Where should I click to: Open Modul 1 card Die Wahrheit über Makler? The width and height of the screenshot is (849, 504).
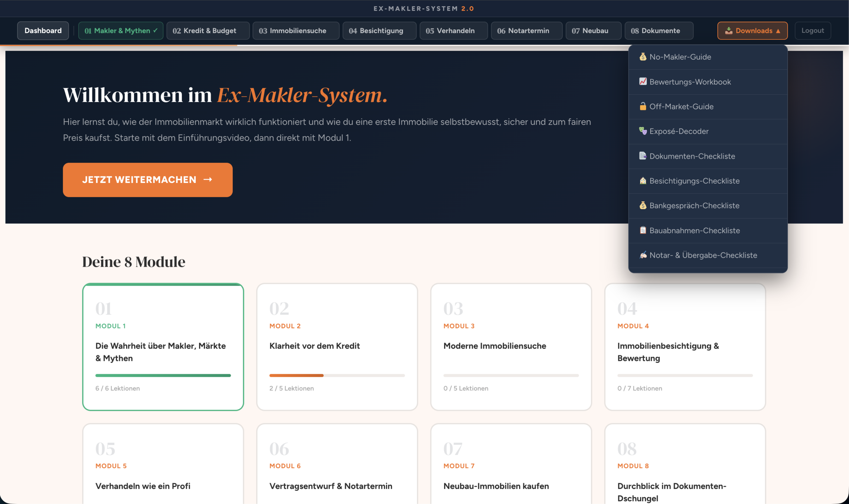[163, 347]
